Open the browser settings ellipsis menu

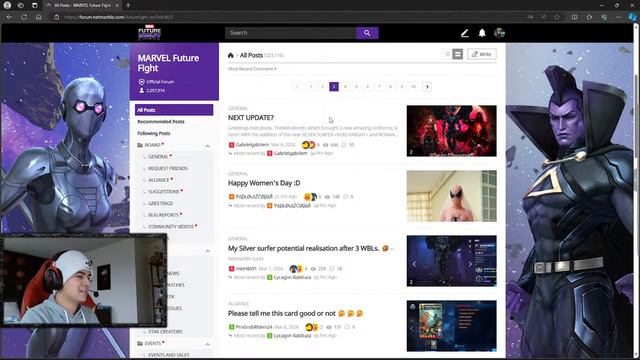click(618, 17)
